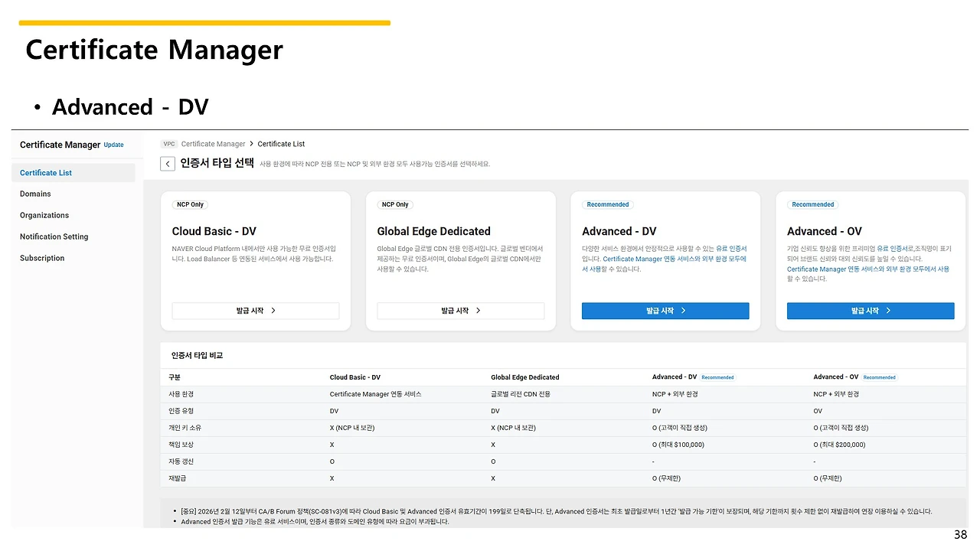Screen dimensions: 980x551
Task: Click the 재발급 row label
Action: 178,478
